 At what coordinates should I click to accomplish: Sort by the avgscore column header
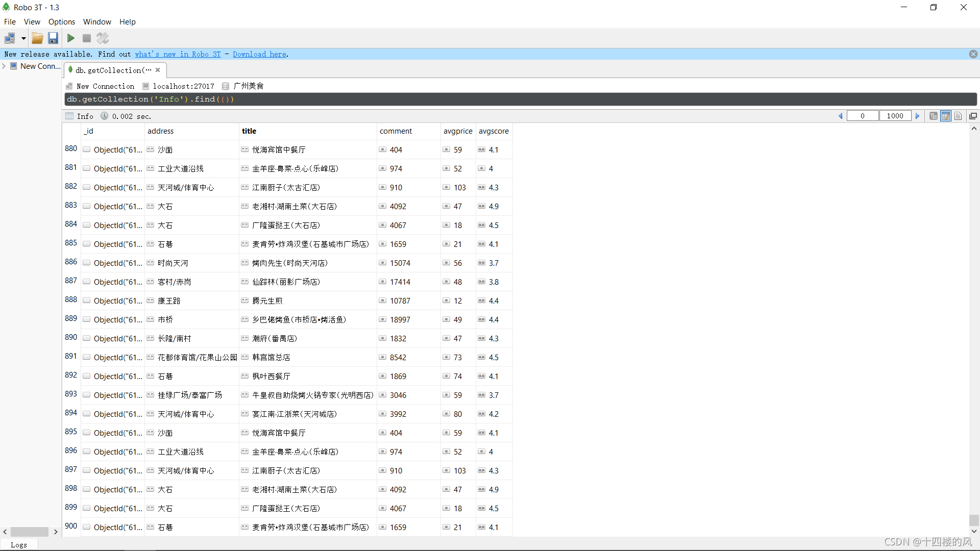[494, 131]
